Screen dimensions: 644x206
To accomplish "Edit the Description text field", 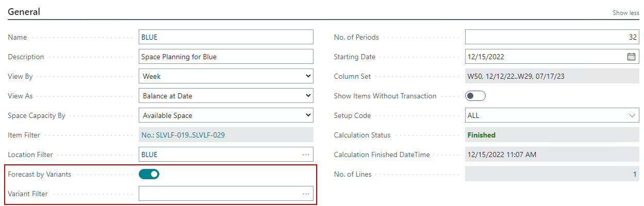I will (x=226, y=57).
